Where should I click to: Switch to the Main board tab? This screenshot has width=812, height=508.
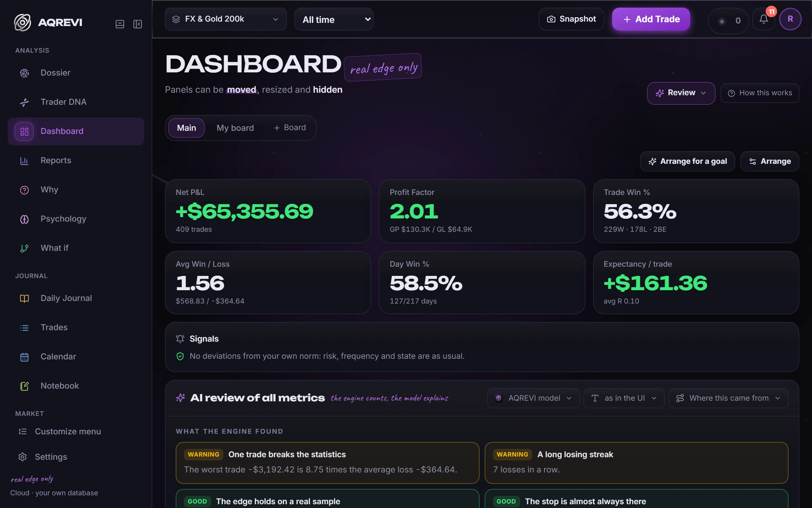[x=187, y=128]
